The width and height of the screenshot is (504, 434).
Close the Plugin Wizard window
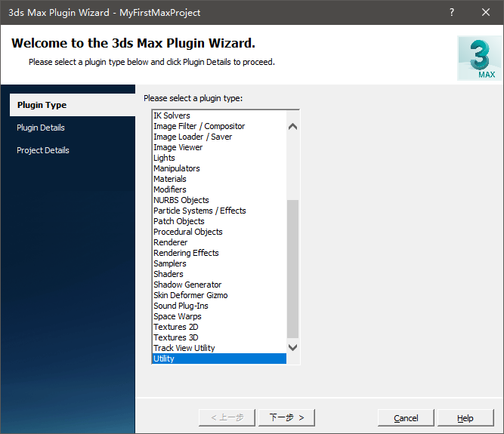pyautogui.click(x=485, y=13)
